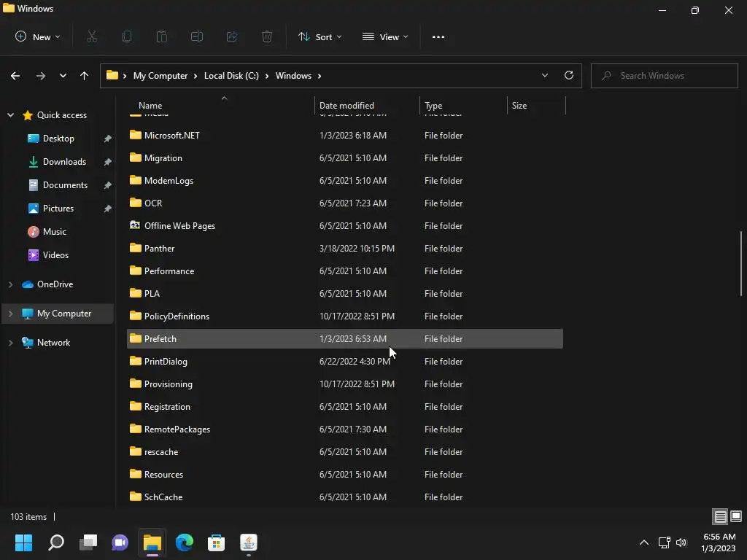This screenshot has height=560, width=747.
Task: Unpin Pictures using its pin icon
Action: point(108,209)
